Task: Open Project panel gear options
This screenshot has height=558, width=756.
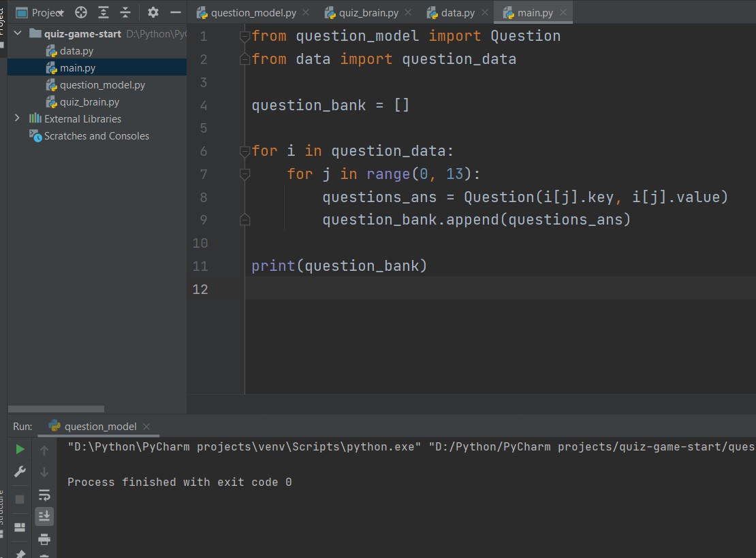Action: [x=153, y=12]
